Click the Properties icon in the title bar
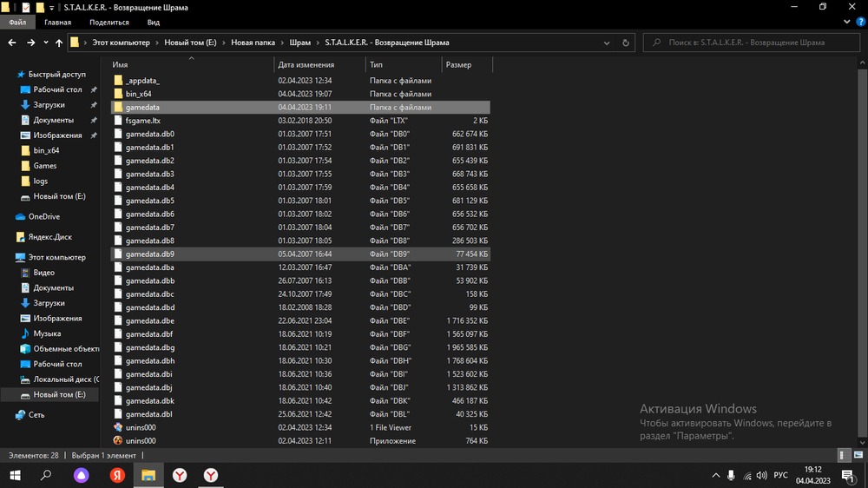This screenshot has width=868, height=488. pyautogui.click(x=25, y=7)
